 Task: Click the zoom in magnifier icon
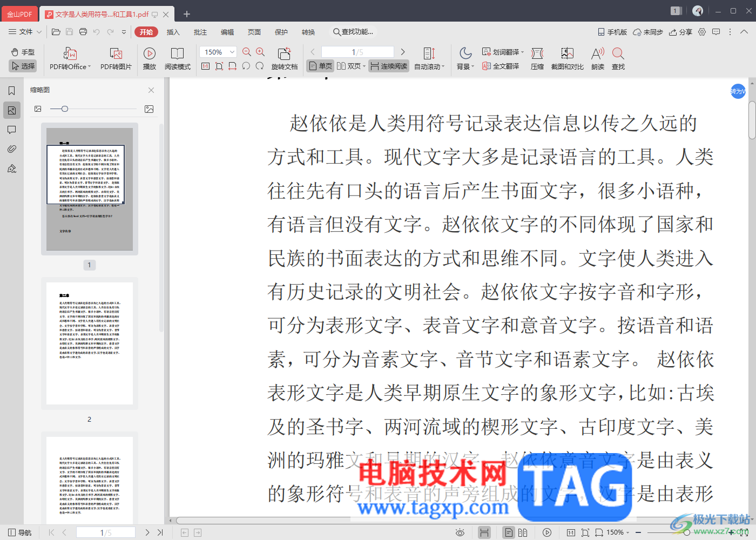pyautogui.click(x=260, y=52)
